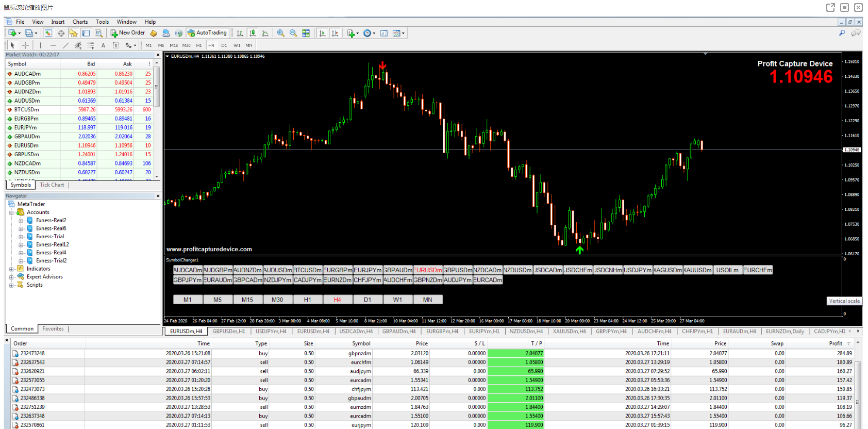Zoom in on the chart
This screenshot has width=868, height=429.
pyautogui.click(x=280, y=33)
